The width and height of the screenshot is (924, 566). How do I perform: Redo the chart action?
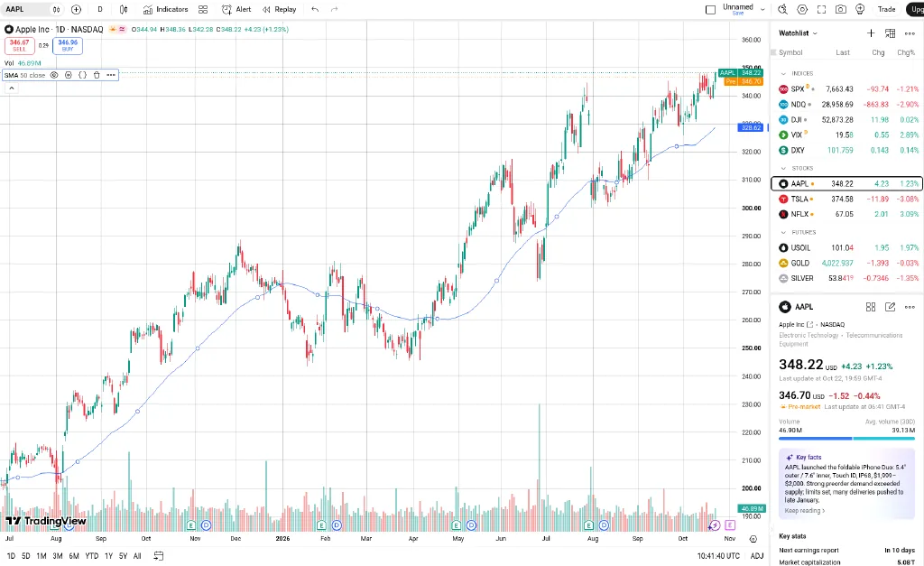click(x=335, y=9)
